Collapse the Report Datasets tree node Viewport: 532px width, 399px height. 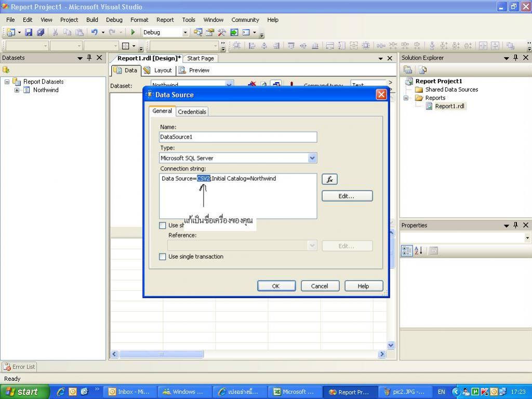coord(7,82)
